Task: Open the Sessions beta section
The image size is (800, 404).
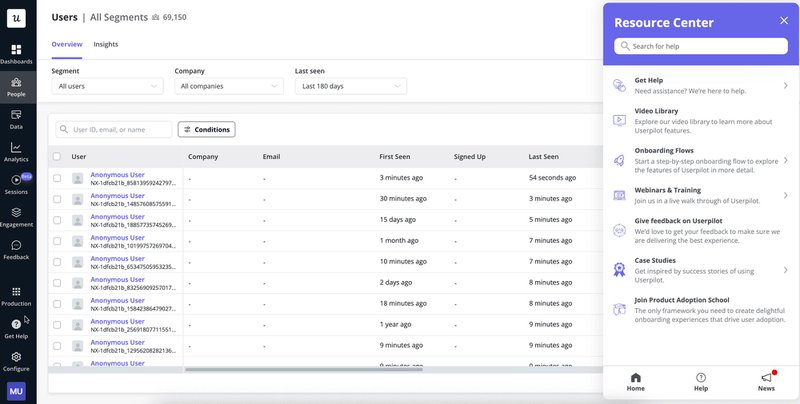Action: pos(16,185)
